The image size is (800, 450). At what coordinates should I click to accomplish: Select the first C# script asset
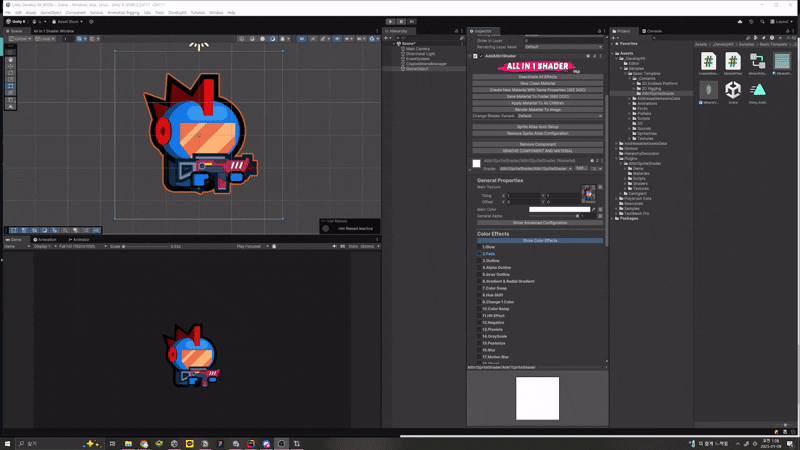(x=708, y=63)
